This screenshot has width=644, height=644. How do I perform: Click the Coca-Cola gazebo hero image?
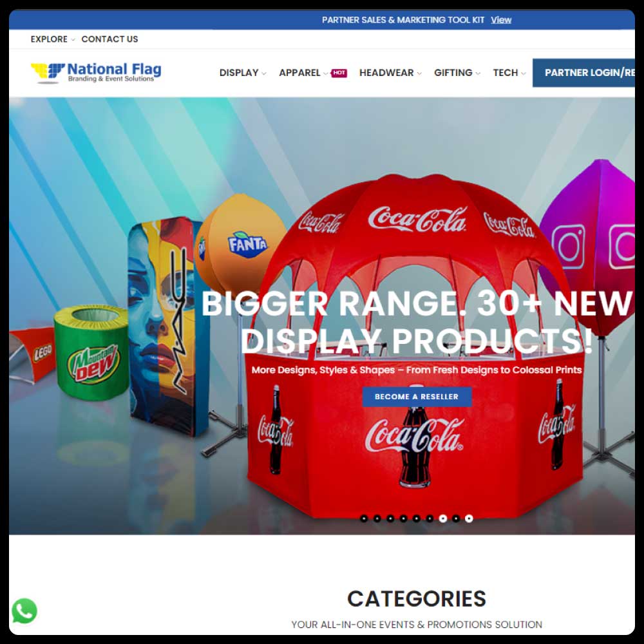pyautogui.click(x=415, y=345)
